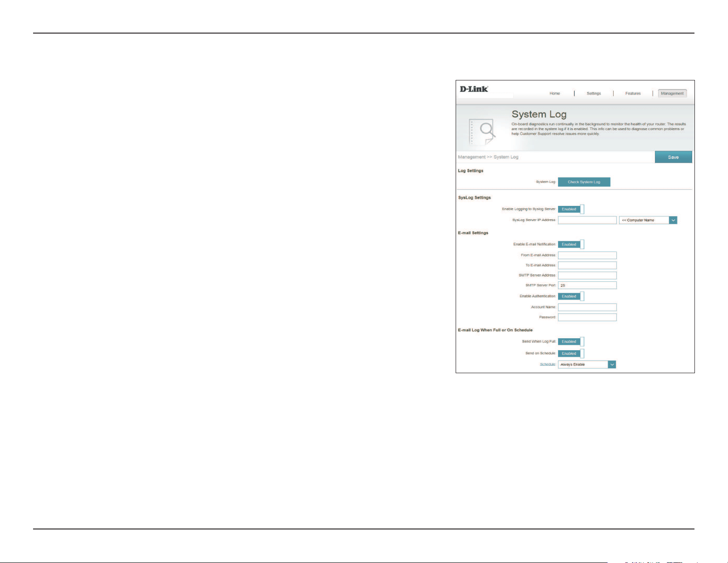Open the Features tab
Viewport: 728px width, 563px height.
pyautogui.click(x=633, y=93)
